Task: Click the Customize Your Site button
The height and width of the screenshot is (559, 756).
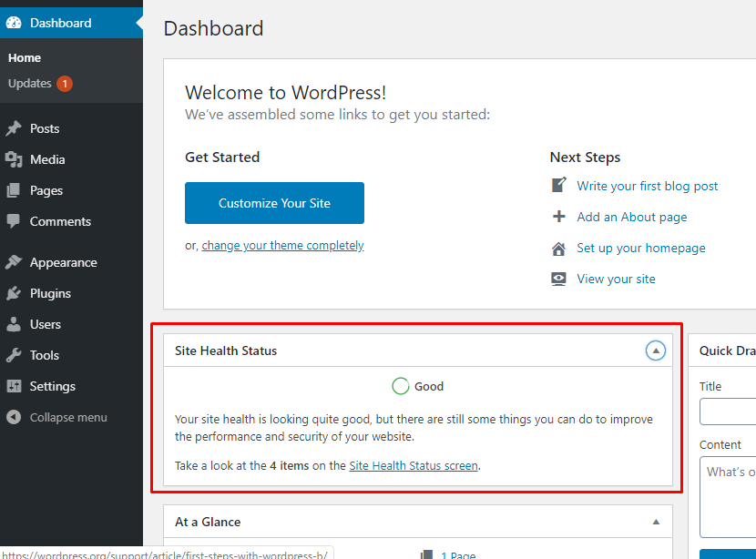Action: click(274, 203)
